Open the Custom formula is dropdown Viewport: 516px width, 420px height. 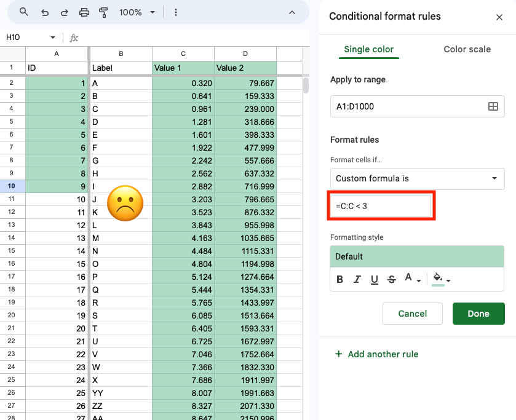tap(417, 178)
